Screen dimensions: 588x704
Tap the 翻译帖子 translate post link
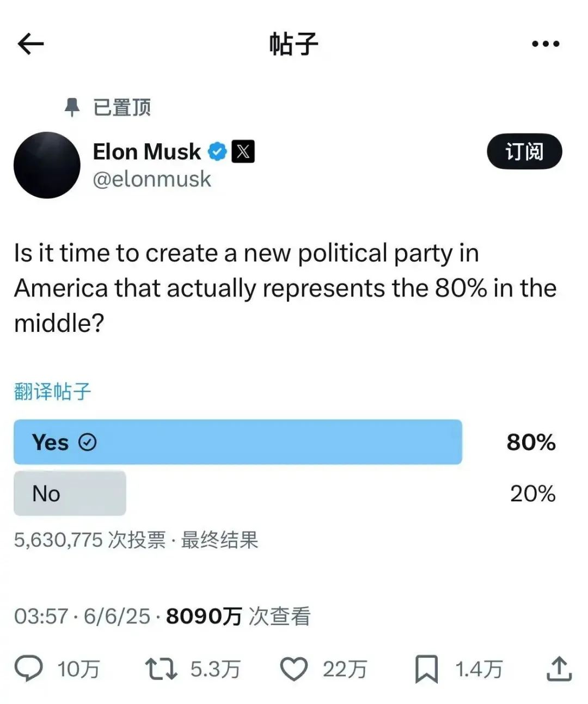pos(52,391)
